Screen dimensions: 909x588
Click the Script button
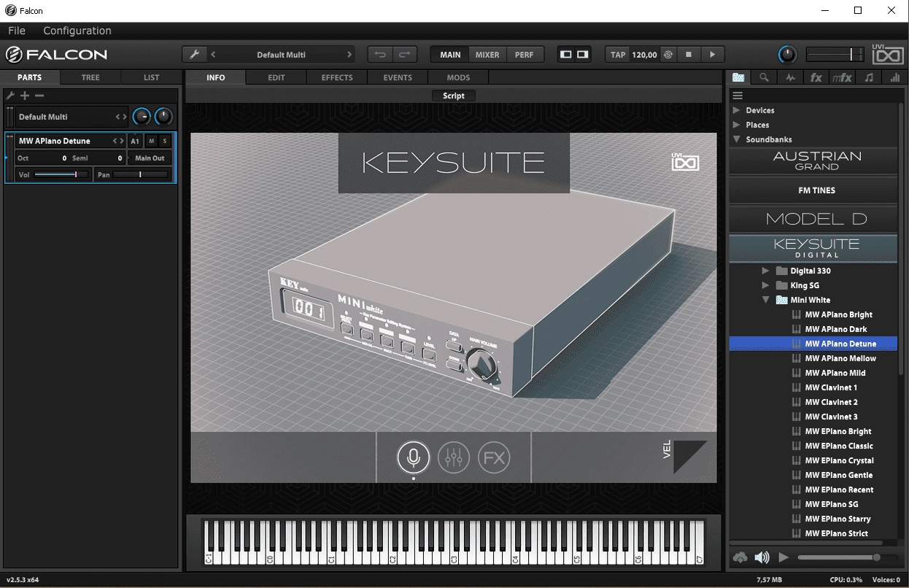click(x=454, y=96)
